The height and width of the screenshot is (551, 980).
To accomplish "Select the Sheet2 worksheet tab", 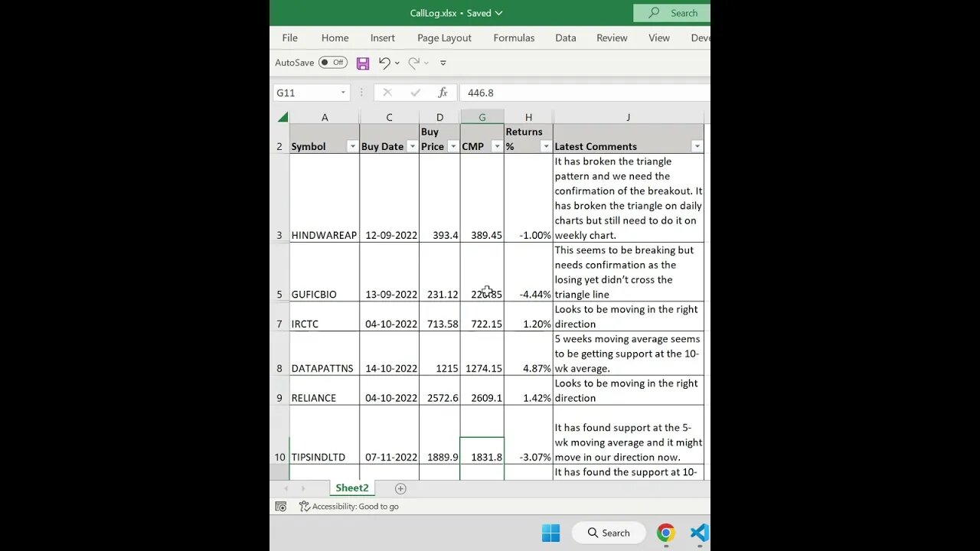I will [352, 488].
